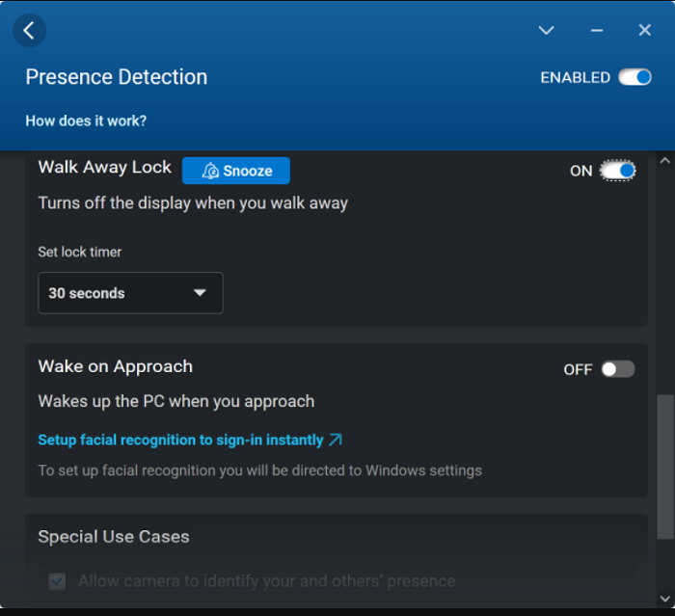
Task: Collapse the window with the title chevron
Action: [546, 31]
